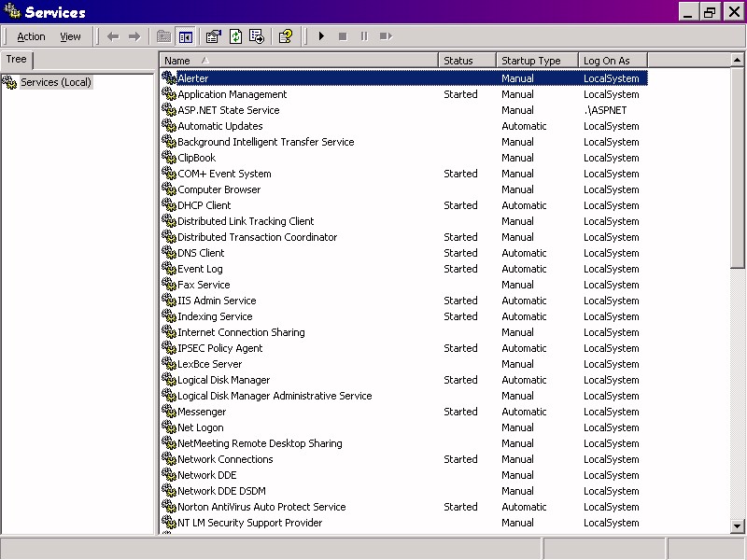The image size is (747, 560).
Task: Select the Network DDE DSDM name
Action: [221, 491]
